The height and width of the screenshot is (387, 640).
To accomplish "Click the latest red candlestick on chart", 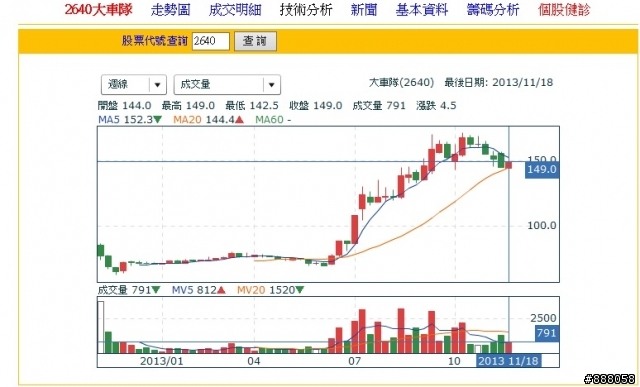I will (x=508, y=165).
